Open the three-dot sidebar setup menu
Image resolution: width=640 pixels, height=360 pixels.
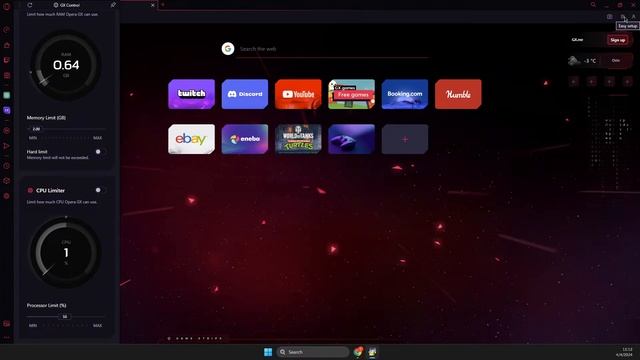7,338
